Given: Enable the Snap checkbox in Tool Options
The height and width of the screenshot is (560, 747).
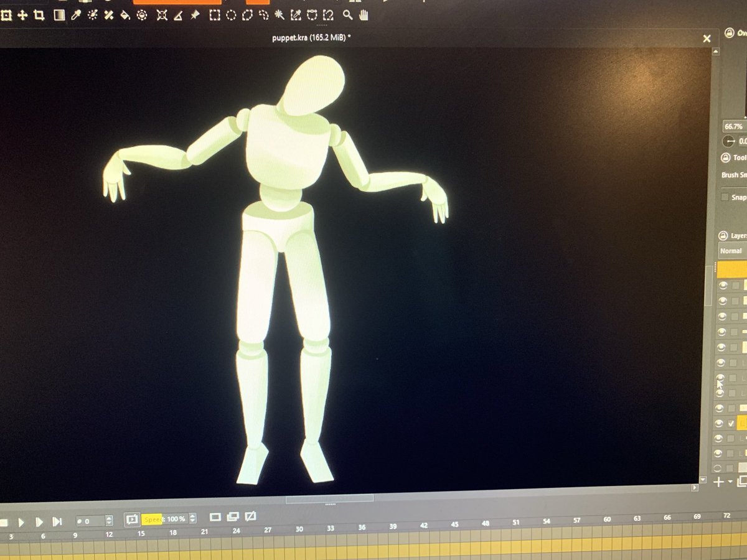Looking at the screenshot, I should [x=725, y=197].
